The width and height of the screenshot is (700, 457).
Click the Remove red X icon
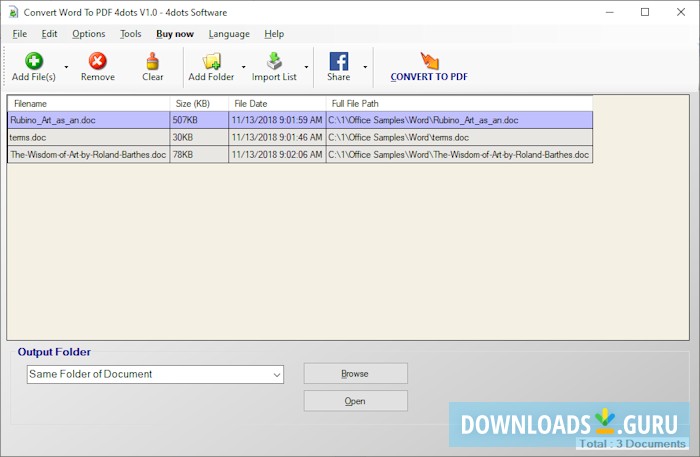pyautogui.click(x=97, y=61)
